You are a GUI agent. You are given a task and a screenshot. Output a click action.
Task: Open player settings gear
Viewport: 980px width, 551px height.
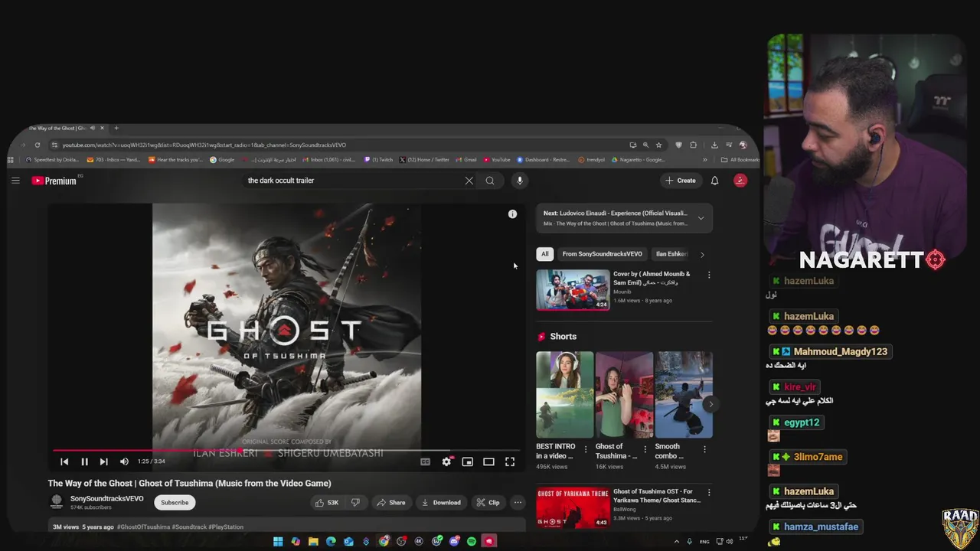(x=446, y=461)
